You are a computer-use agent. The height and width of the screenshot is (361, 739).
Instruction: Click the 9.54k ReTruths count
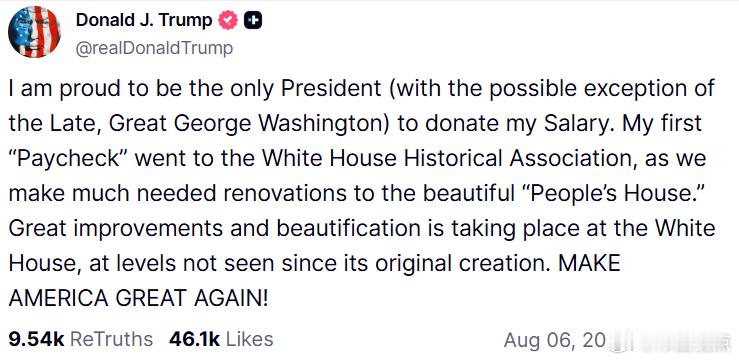[x=36, y=339]
